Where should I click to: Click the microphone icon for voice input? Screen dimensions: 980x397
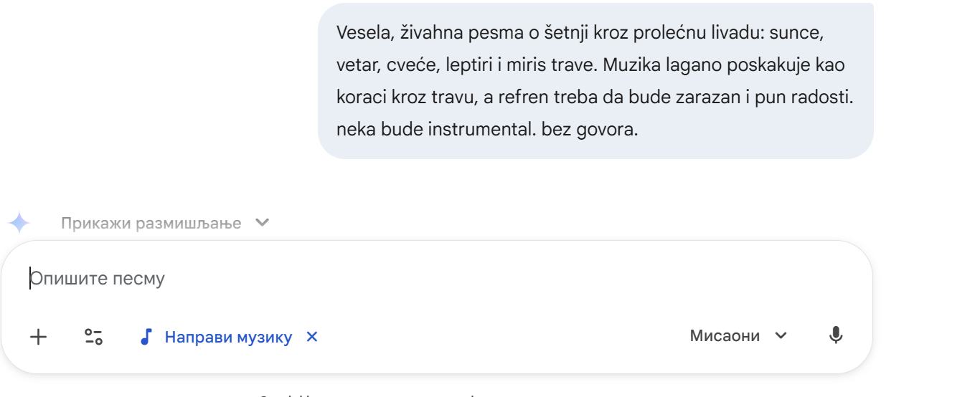835,335
